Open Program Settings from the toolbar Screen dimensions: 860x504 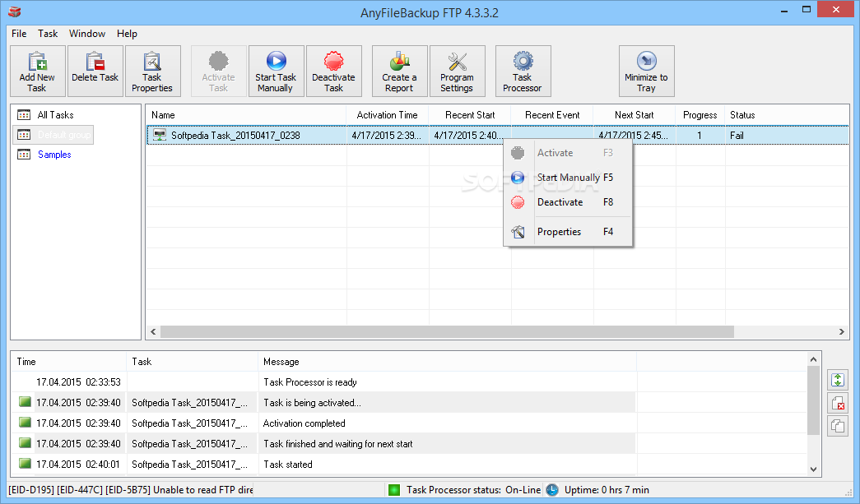pyautogui.click(x=457, y=72)
